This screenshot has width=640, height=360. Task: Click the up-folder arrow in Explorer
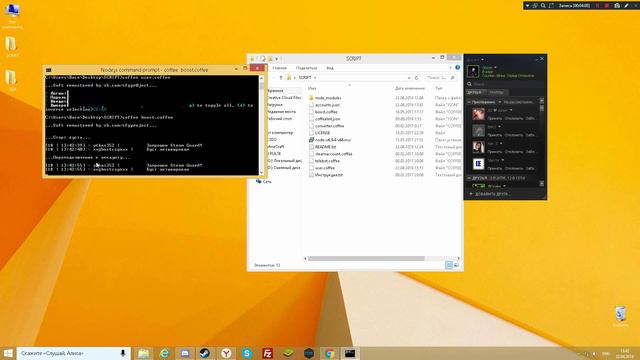281,78
